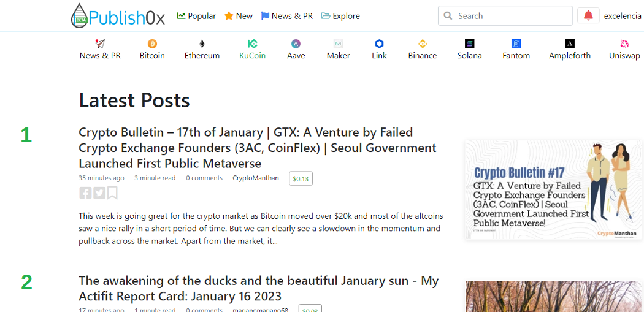
Task: Select the Link hexagon icon
Action: point(379,44)
